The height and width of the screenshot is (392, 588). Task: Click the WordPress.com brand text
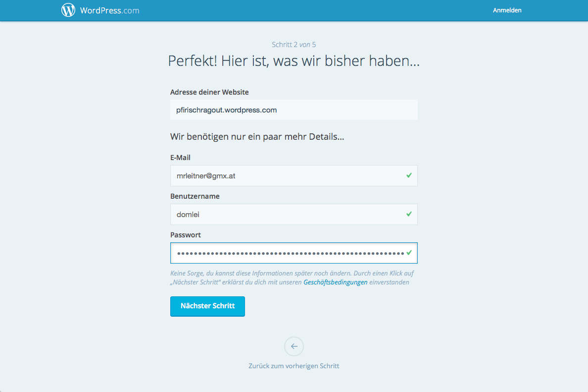(109, 10)
